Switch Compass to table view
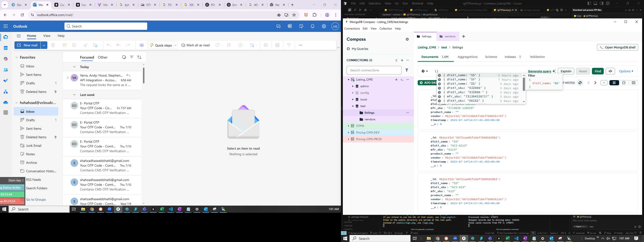The height and width of the screenshot is (242, 644). [x=634, y=83]
